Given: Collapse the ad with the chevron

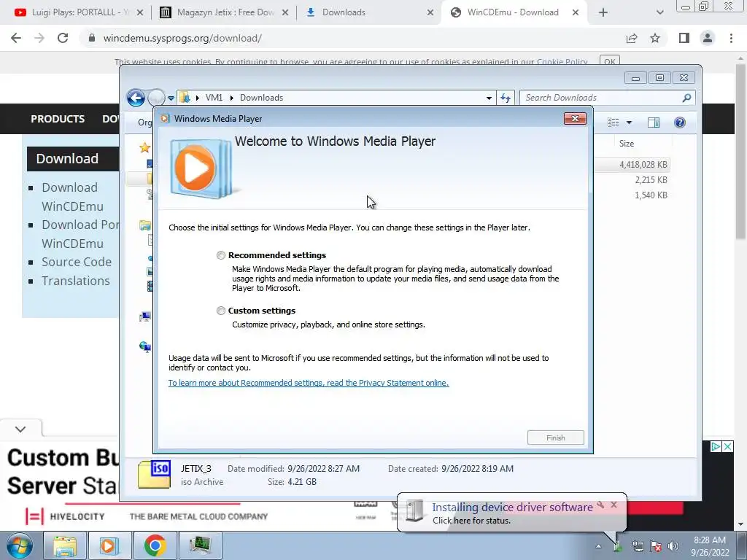Looking at the screenshot, I should [x=20, y=429].
